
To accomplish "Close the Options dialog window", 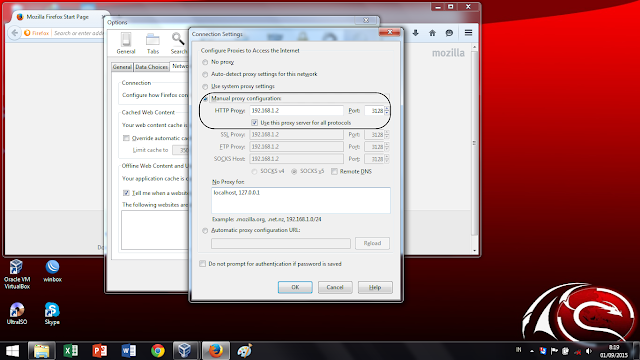I will pos(366,20).
